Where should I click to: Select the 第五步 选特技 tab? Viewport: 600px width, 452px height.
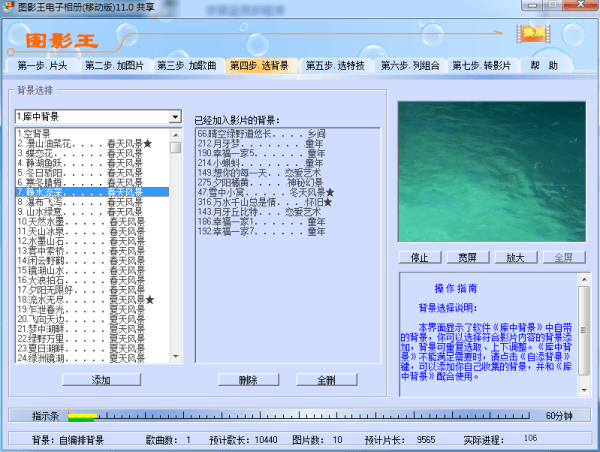(x=334, y=66)
